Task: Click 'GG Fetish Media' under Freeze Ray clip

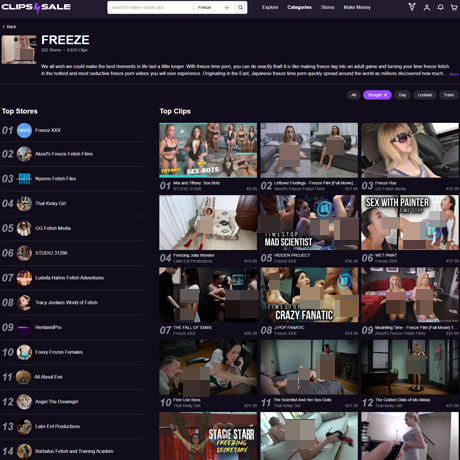Action: [390, 189]
